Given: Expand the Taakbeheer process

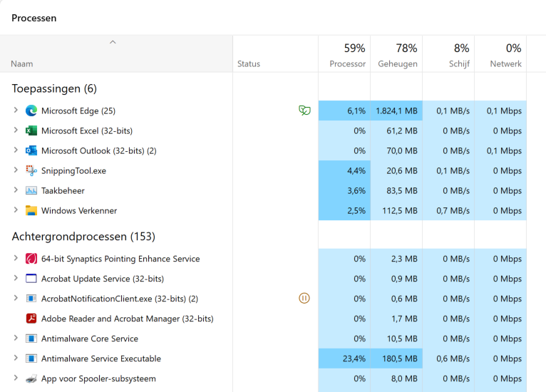Looking at the screenshot, I should 16,190.
